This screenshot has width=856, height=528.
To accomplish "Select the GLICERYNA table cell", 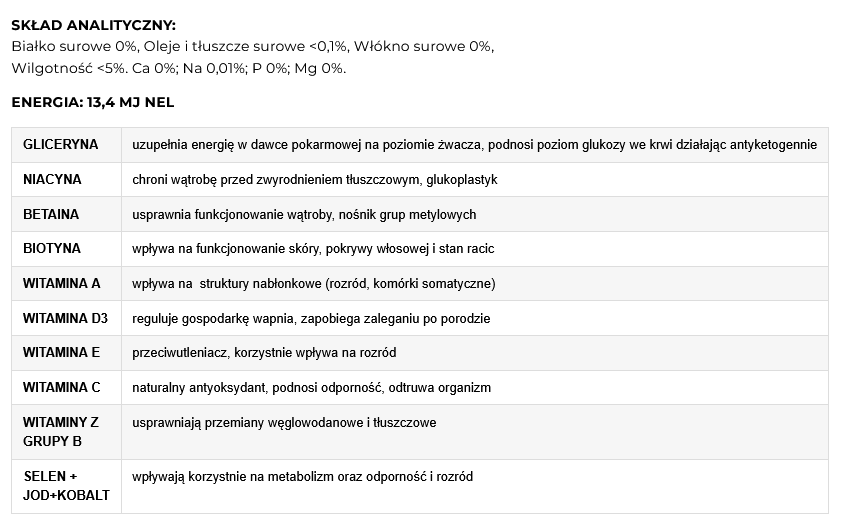I will pyautogui.click(x=67, y=145).
